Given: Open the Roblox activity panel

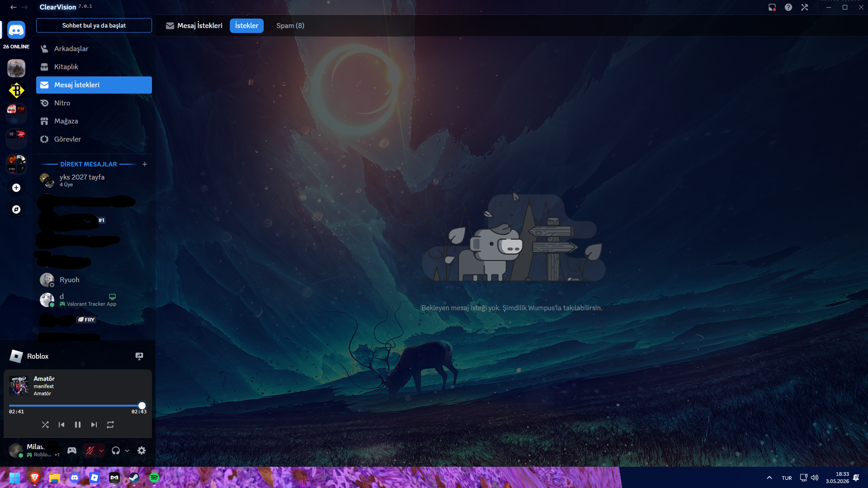Looking at the screenshot, I should pyautogui.click(x=78, y=356).
